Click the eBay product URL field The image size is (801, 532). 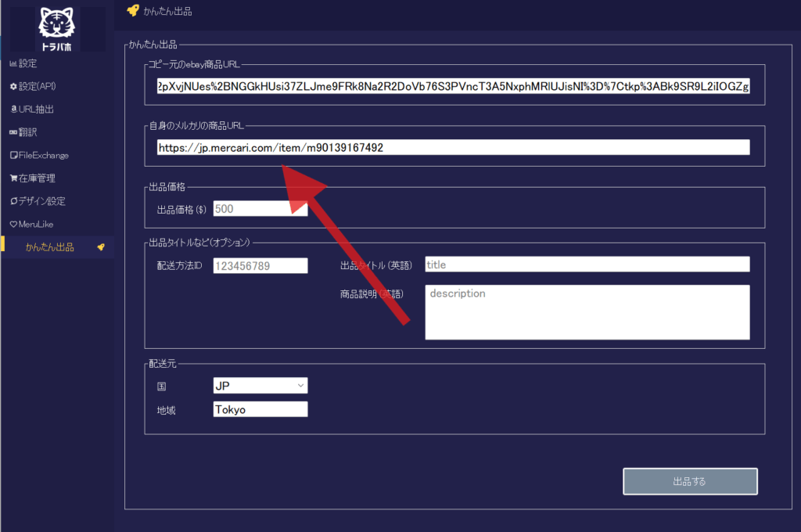coord(453,86)
